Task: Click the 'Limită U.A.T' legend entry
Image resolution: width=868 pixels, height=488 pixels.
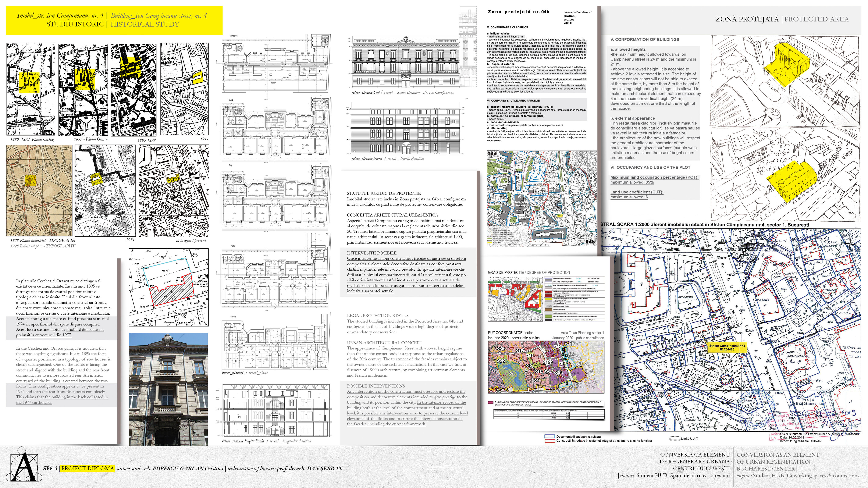Action: pos(684,439)
